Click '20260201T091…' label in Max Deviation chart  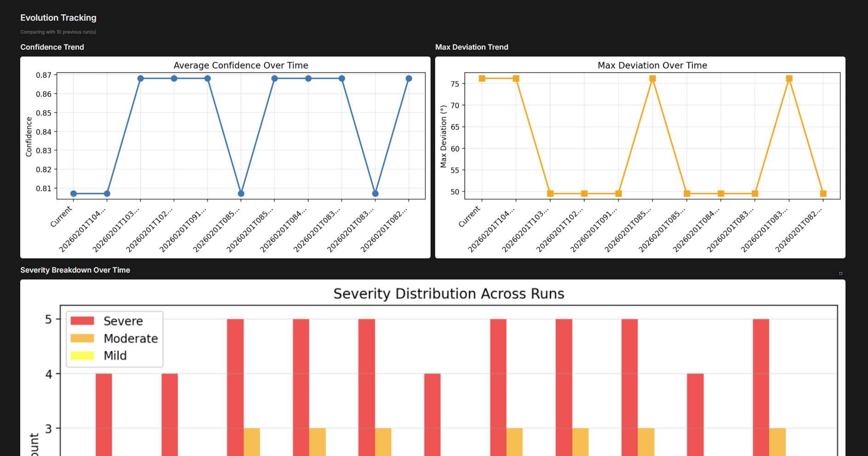pos(594,229)
